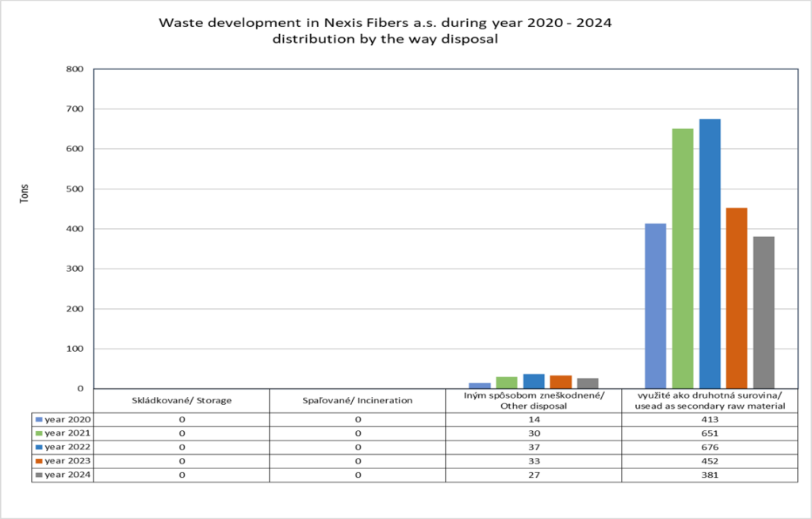The width and height of the screenshot is (812, 519).
Task: Select the green 2021 secondary raw material bar
Action: tap(683, 258)
